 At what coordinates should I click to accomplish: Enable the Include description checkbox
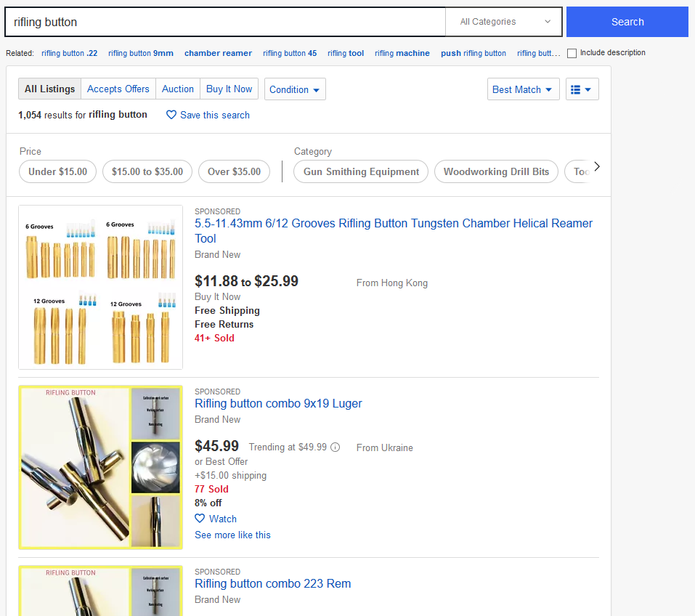pos(572,53)
